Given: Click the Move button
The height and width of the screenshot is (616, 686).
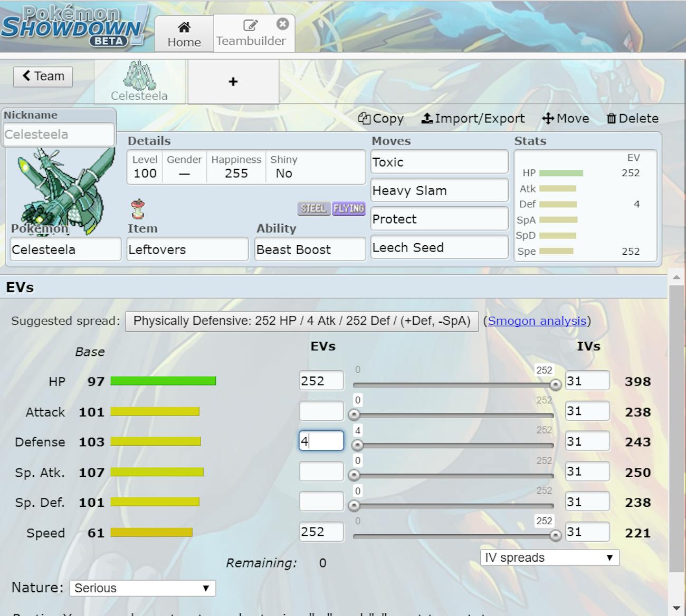Looking at the screenshot, I should 566,119.
